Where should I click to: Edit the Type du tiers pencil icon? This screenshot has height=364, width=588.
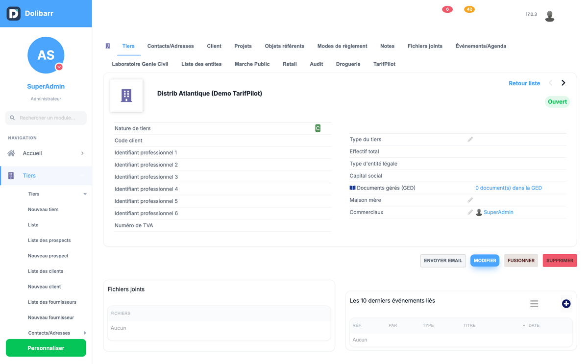470,140
